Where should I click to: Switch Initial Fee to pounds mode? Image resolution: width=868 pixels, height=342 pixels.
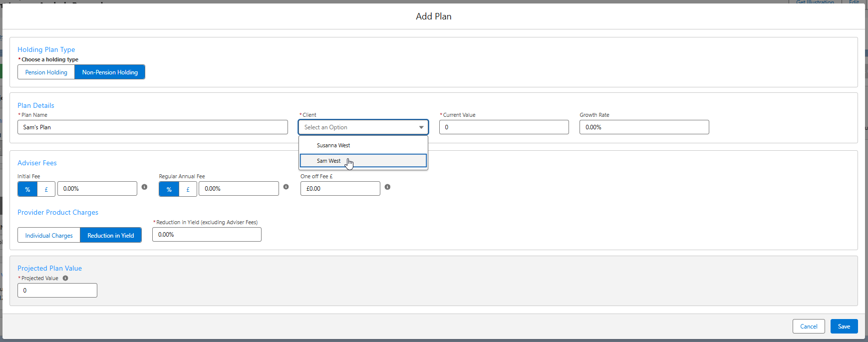pyautogui.click(x=46, y=189)
